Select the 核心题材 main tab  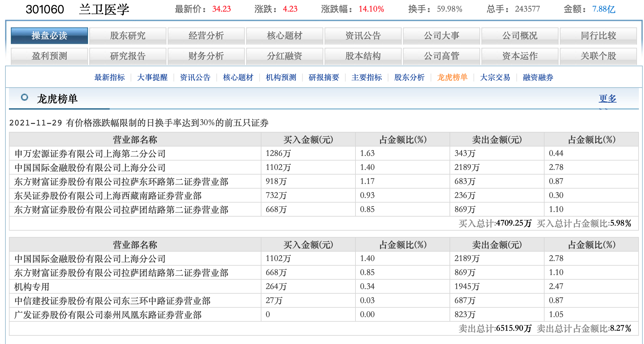pos(285,36)
